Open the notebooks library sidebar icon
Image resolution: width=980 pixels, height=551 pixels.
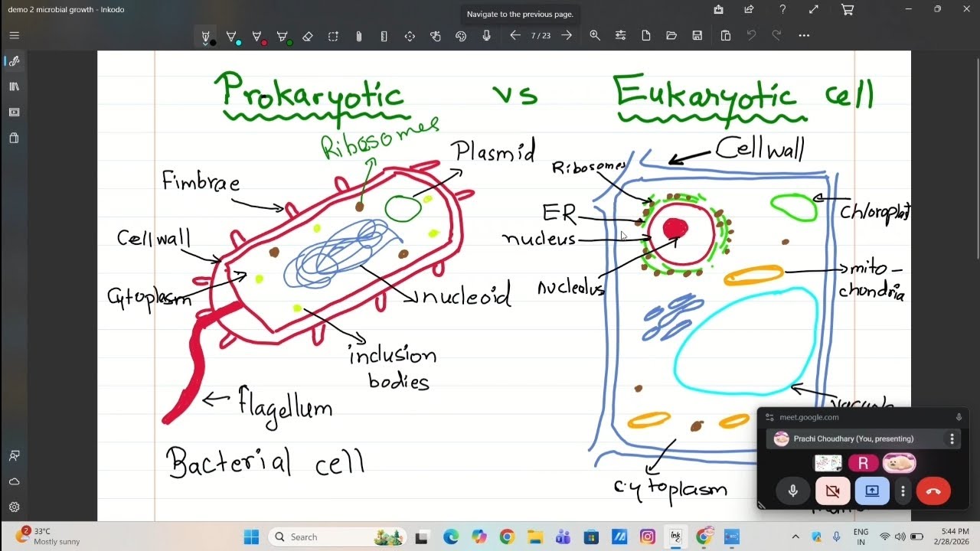(x=14, y=86)
